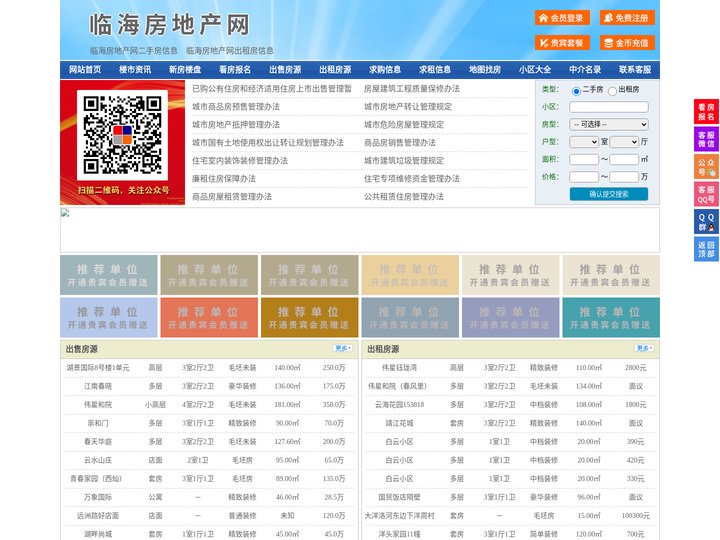Viewport: 720px width, 540px height.
Task: Open the 网站首页 nav item
Action: tap(85, 70)
